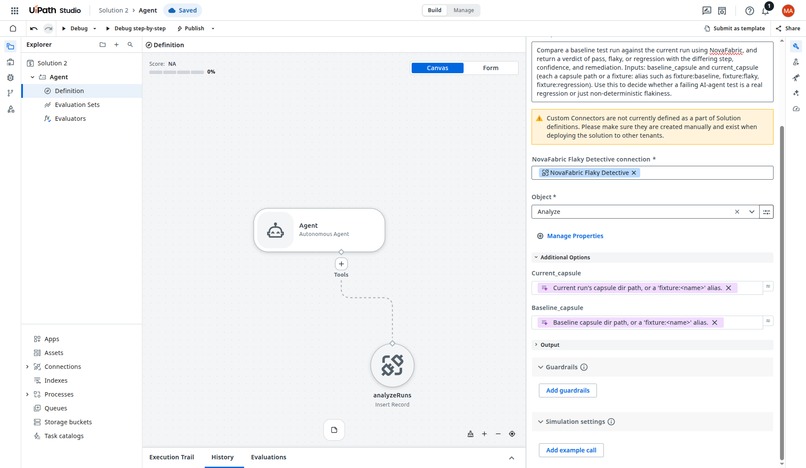This screenshot has height=468, width=806.
Task: Open Storage buckets resource
Action: (68, 422)
